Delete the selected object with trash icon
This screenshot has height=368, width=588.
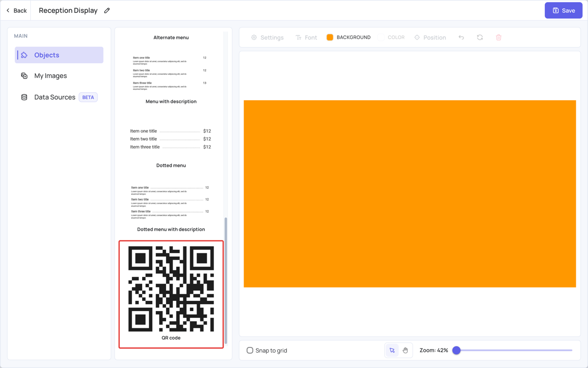click(x=499, y=37)
